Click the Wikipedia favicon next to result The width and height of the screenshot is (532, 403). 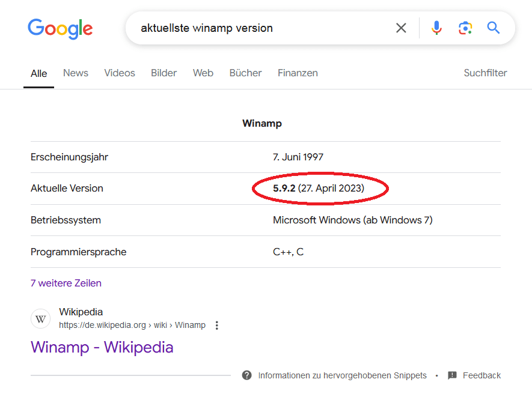[x=41, y=319]
